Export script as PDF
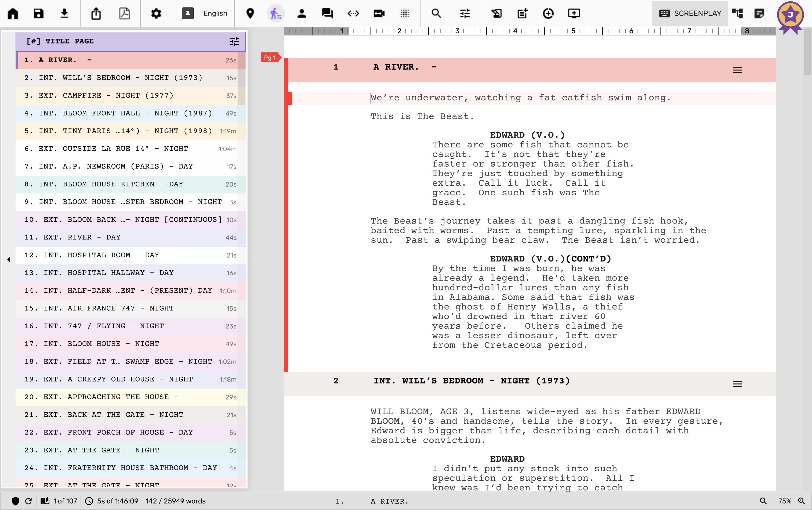 (x=124, y=13)
